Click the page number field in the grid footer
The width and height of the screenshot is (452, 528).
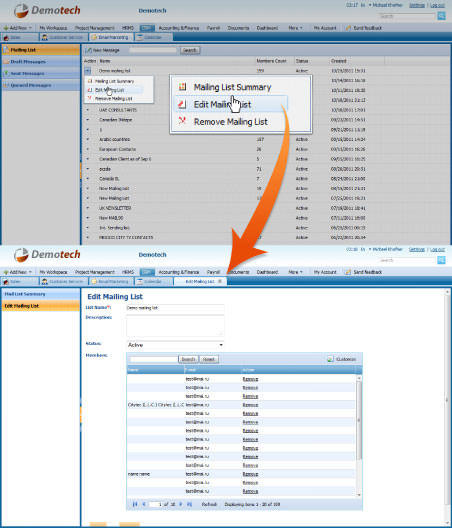(156, 504)
